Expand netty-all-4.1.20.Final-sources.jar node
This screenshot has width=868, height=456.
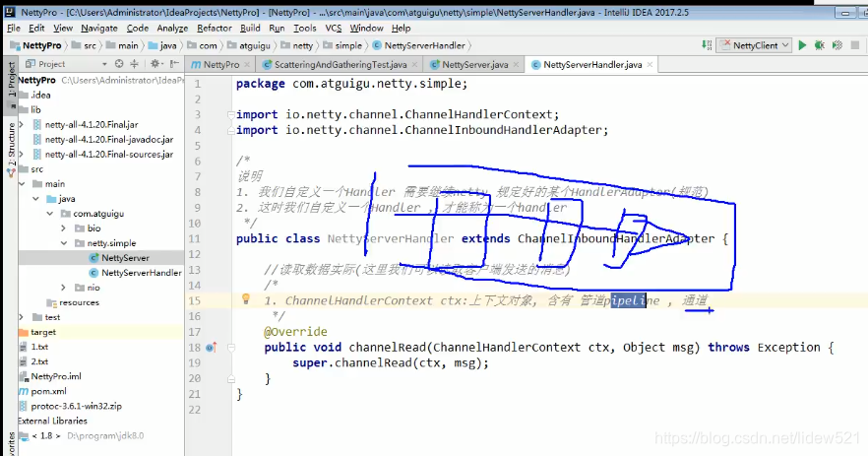[22, 154]
